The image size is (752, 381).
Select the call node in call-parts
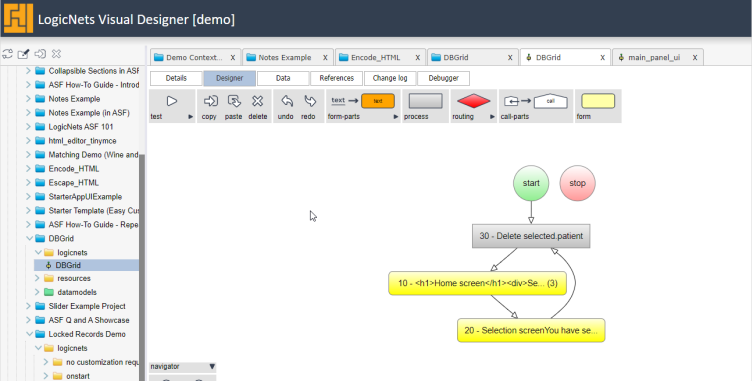[x=551, y=101]
